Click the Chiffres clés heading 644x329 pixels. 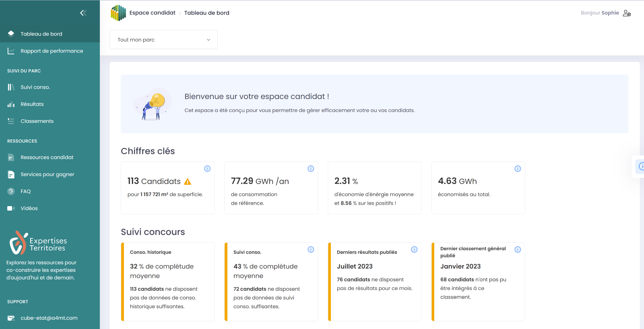148,151
